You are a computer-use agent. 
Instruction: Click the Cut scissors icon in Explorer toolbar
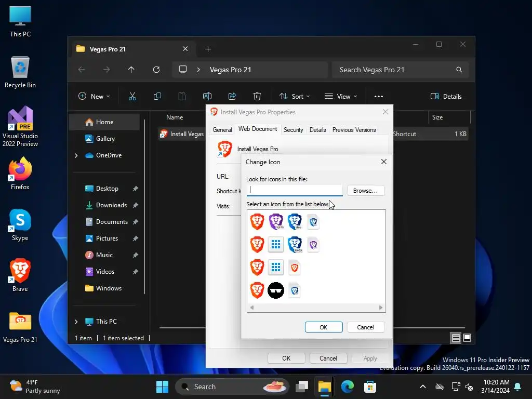tap(132, 96)
